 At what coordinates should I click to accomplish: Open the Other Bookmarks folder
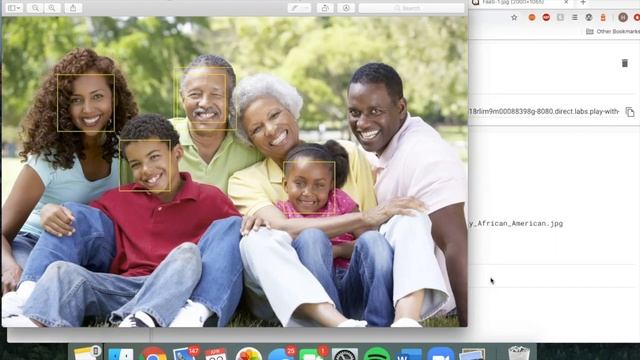coord(613,31)
